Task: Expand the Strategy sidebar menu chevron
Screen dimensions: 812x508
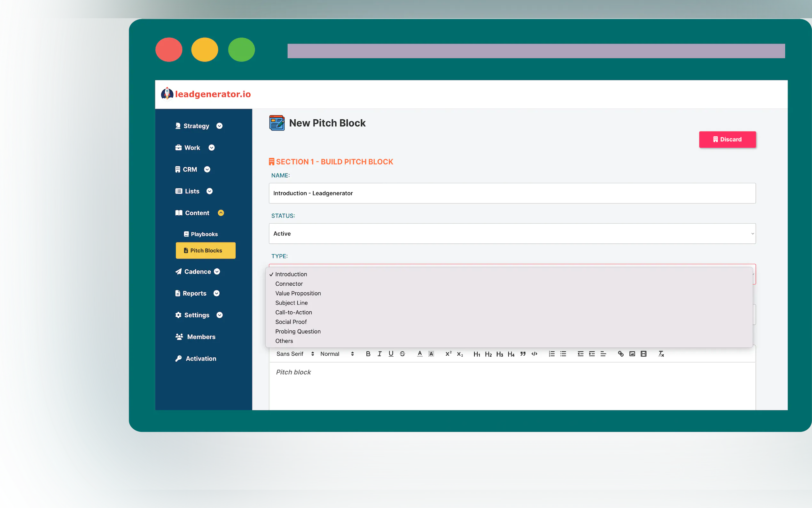Action: [x=220, y=126]
